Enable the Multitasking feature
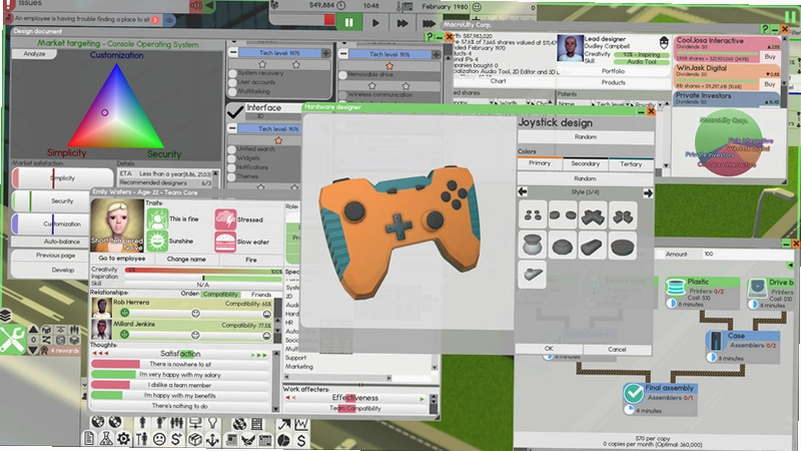The width and height of the screenshot is (801, 451). (x=233, y=91)
